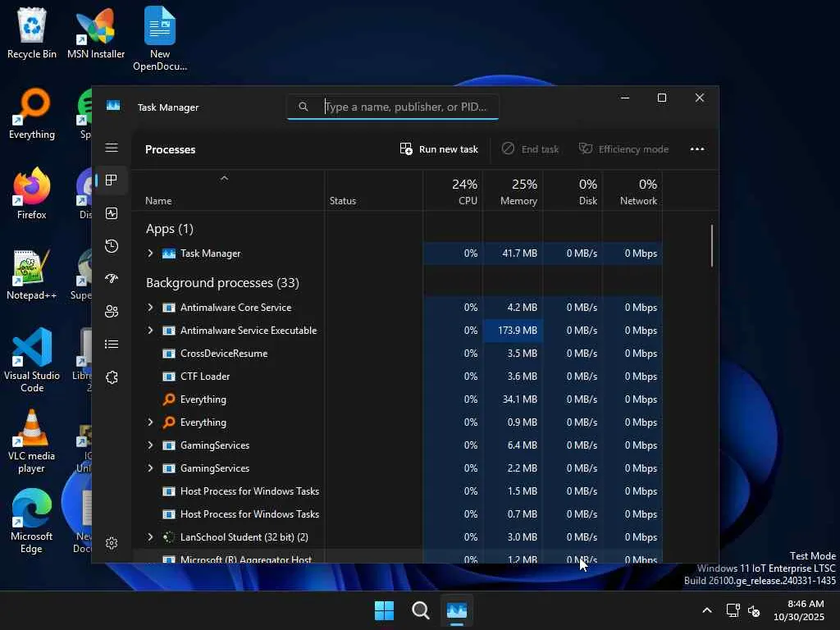This screenshot has width=840, height=630.
Task: Select MSN Installer desktop shortcut
Action: tap(96, 33)
